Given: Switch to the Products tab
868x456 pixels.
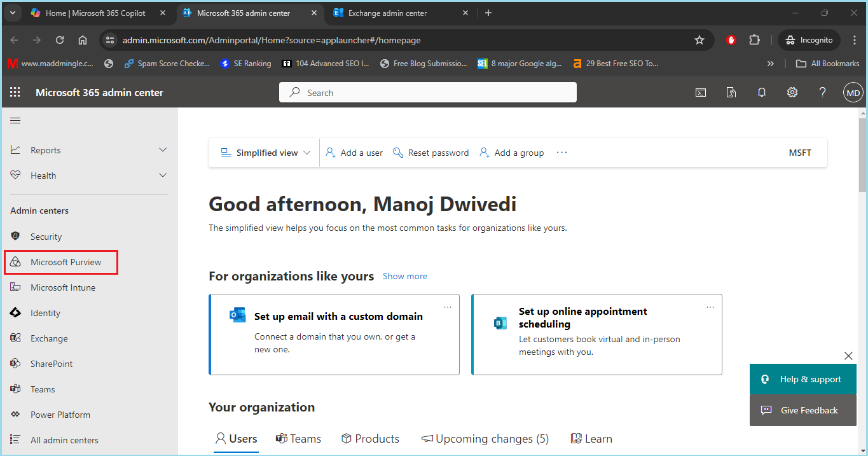Looking at the screenshot, I should point(370,439).
